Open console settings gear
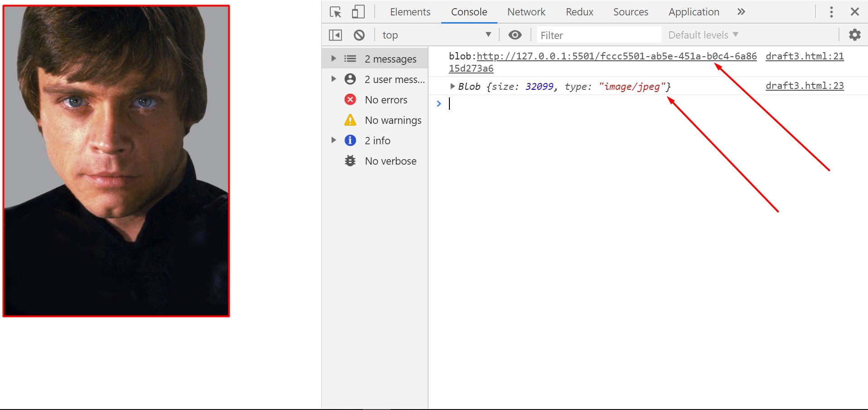 click(854, 35)
